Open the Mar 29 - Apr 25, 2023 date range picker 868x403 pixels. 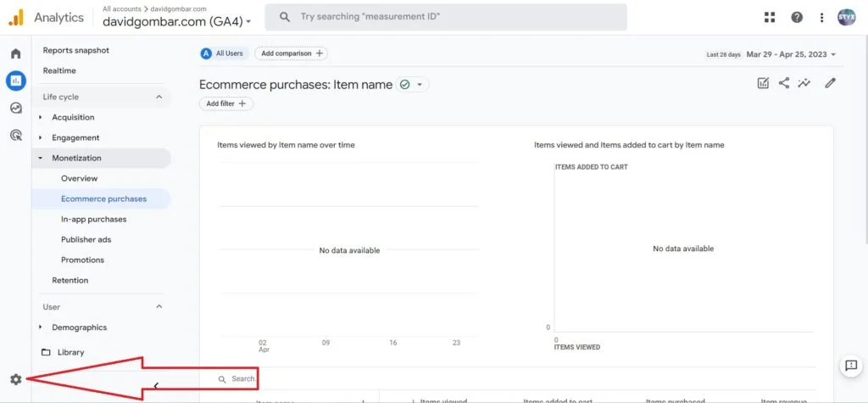pos(791,54)
